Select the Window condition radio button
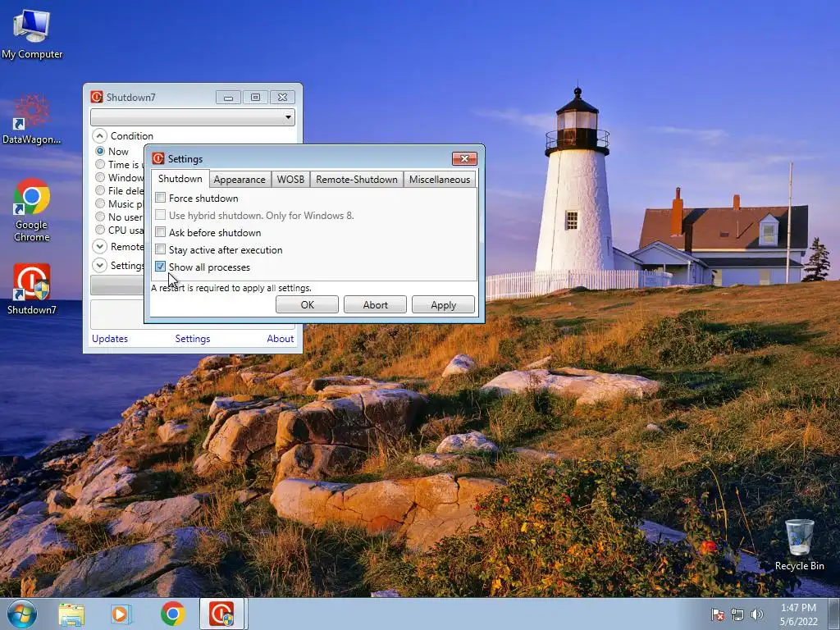 [x=100, y=177]
